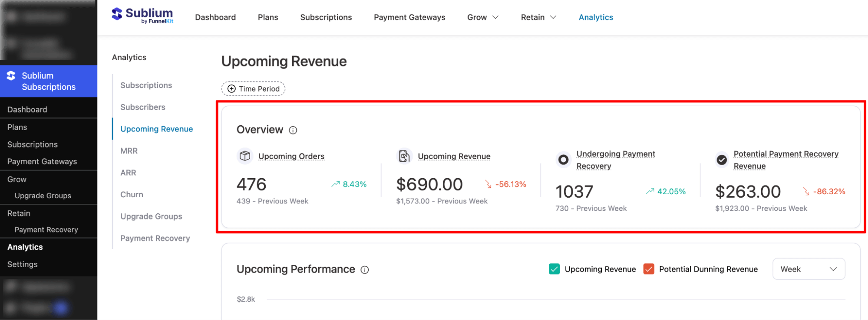Click the 8.43% change value
This screenshot has width=868, height=320.
[355, 184]
